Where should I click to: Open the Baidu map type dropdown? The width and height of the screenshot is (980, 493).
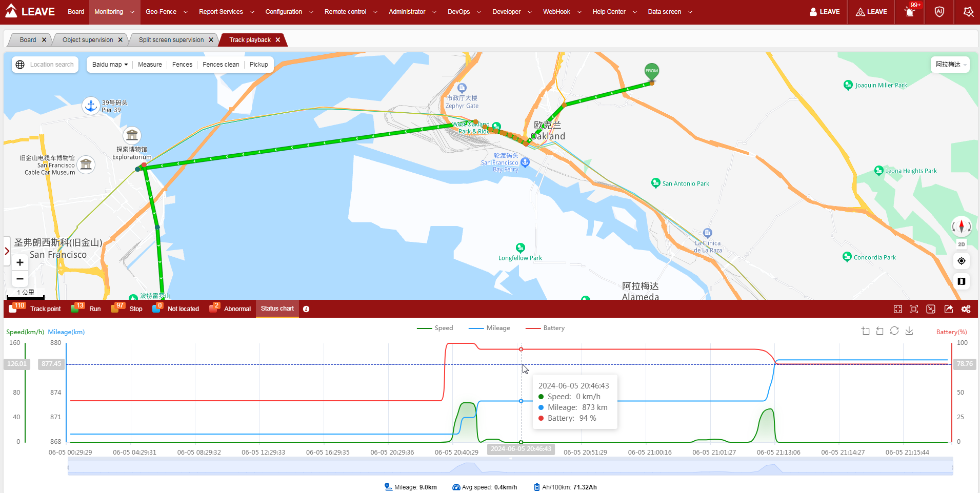[110, 65]
